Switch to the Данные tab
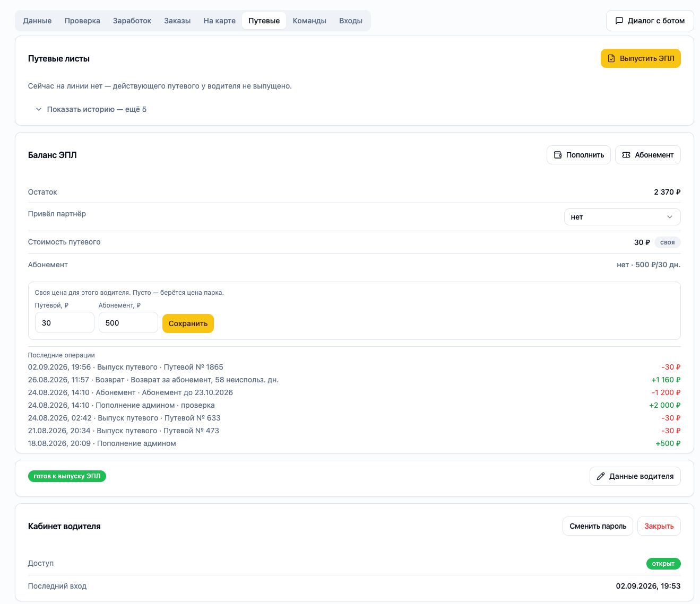700x604 pixels. click(x=37, y=21)
